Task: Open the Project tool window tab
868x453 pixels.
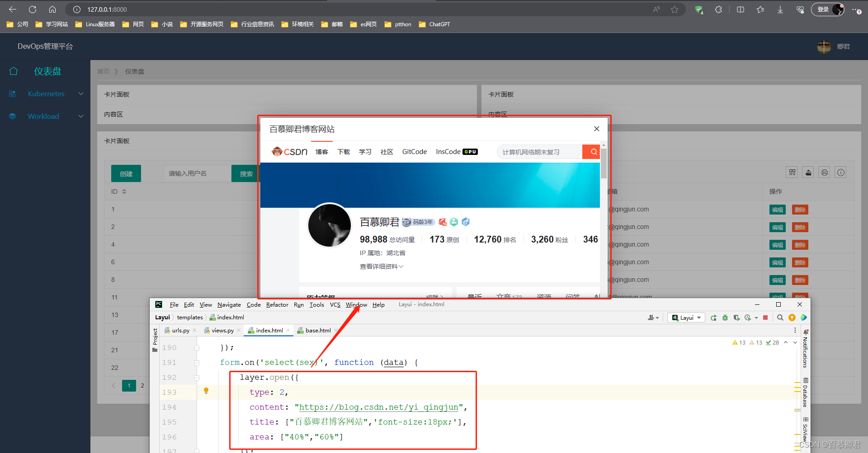Action: click(155, 340)
